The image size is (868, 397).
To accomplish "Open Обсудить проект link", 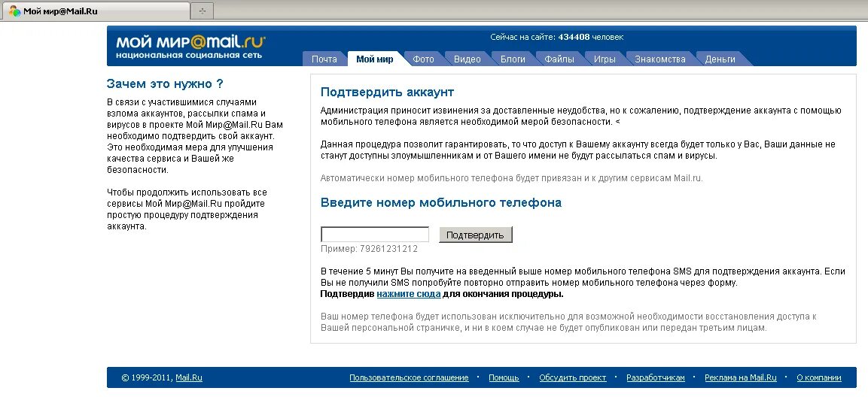I will click(573, 378).
